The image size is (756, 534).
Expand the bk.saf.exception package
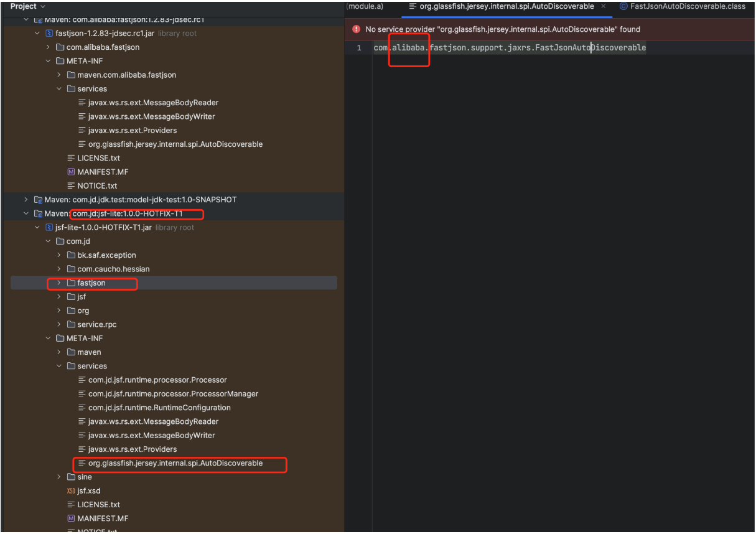(59, 255)
